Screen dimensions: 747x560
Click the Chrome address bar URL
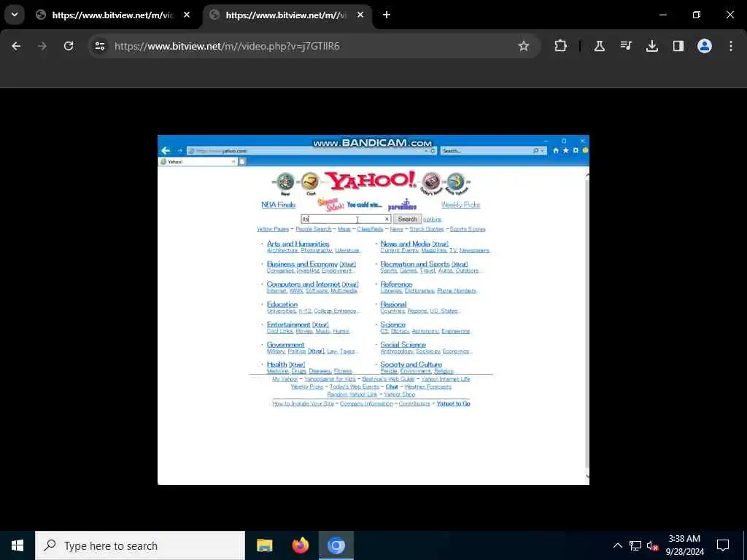[x=227, y=46]
